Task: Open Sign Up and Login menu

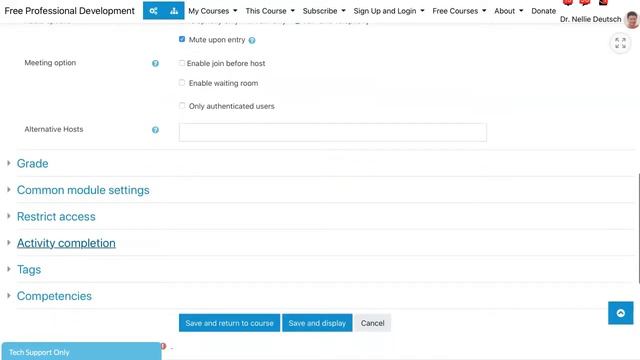Action: [x=389, y=11]
